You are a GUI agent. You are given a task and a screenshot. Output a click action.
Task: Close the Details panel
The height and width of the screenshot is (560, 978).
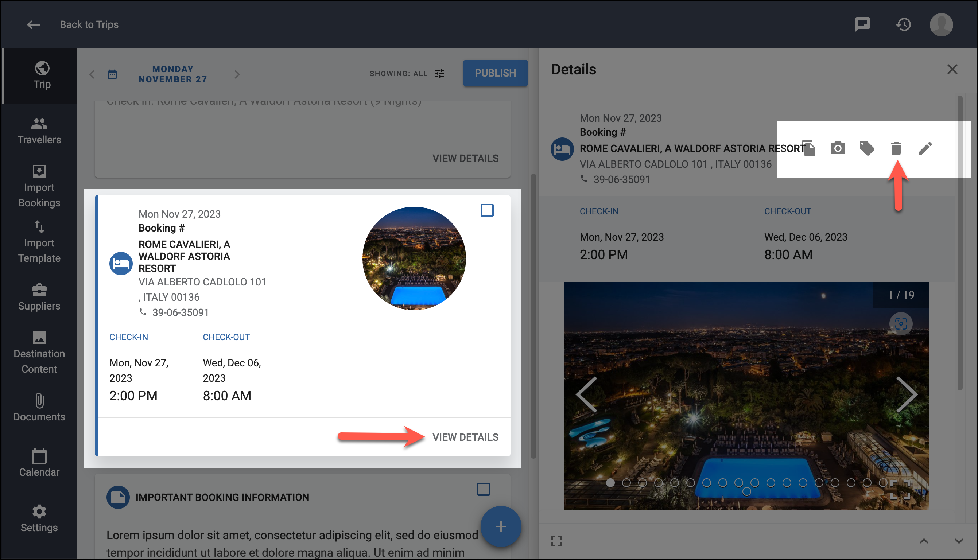point(952,70)
